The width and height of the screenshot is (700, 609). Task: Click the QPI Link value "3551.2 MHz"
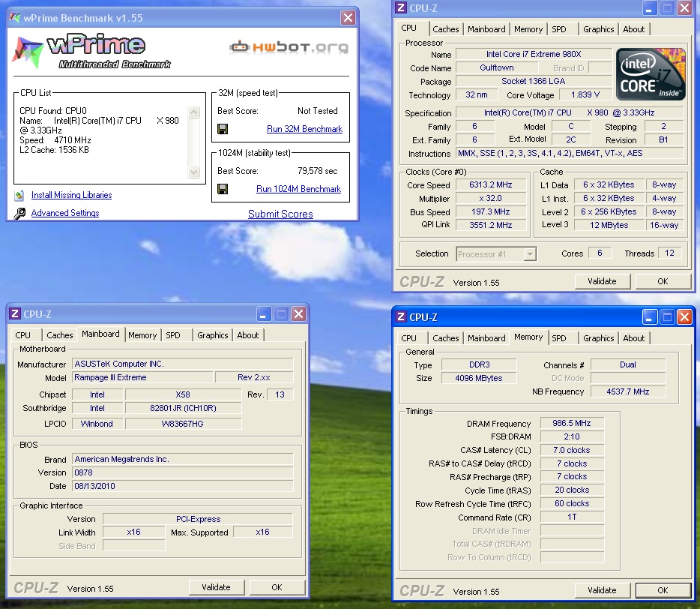coord(491,225)
